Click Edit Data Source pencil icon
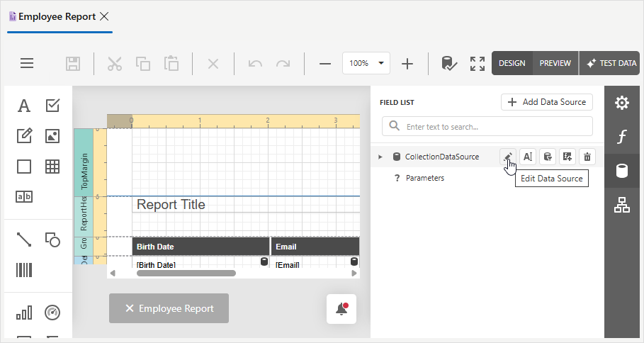Screen dimensions: 644x343 click(x=508, y=157)
